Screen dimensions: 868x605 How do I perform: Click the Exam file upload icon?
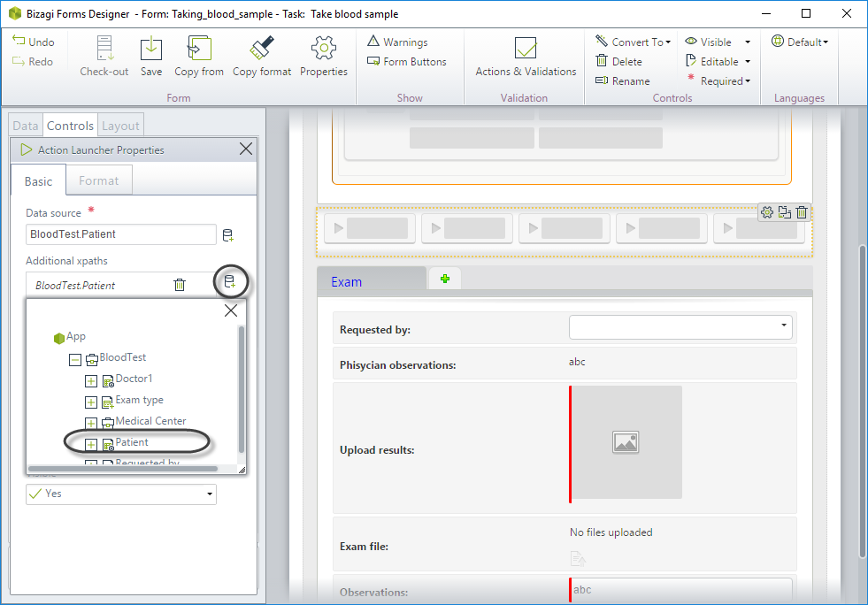(578, 558)
